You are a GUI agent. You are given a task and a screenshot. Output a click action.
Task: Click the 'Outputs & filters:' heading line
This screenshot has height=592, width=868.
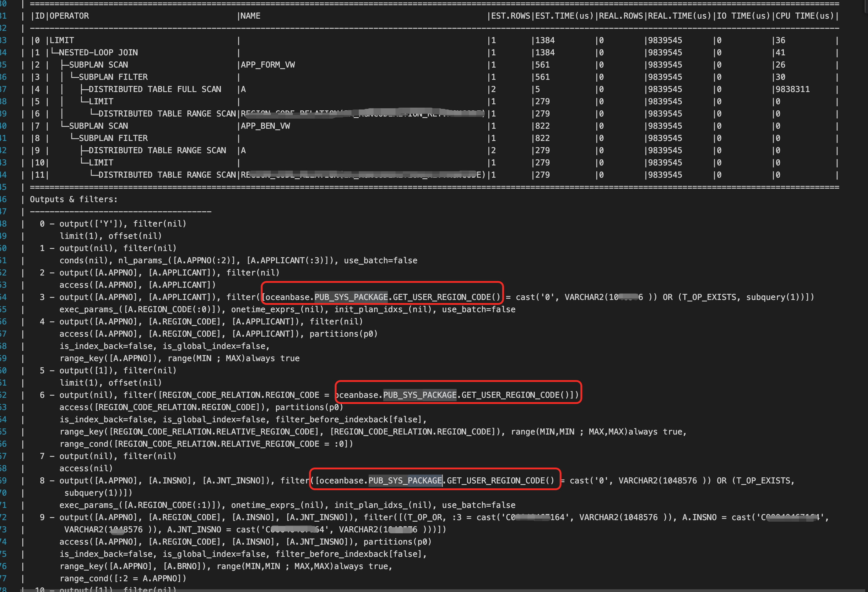click(74, 200)
